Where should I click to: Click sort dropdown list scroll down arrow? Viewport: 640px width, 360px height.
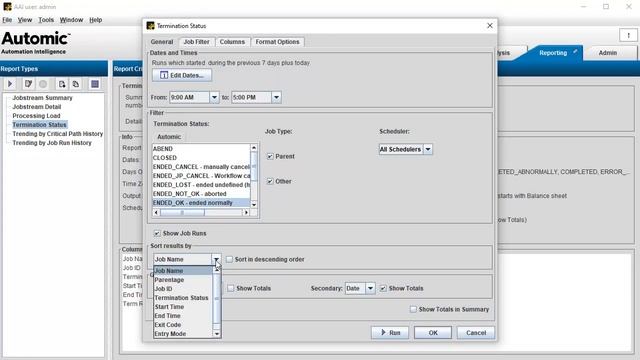[x=217, y=334]
